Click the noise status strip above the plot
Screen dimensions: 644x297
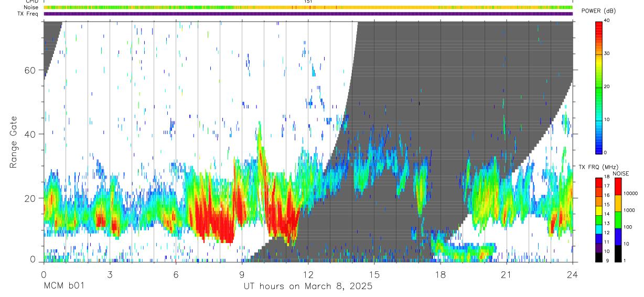tap(308, 8)
